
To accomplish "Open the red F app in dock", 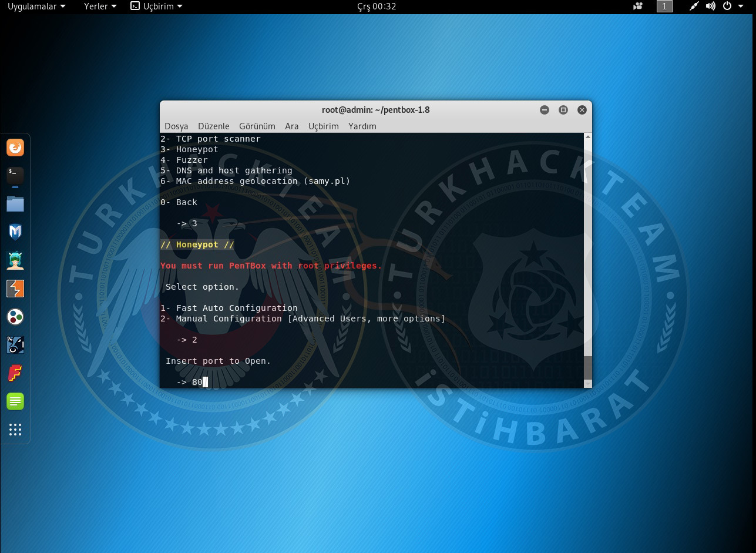I will 15,373.
